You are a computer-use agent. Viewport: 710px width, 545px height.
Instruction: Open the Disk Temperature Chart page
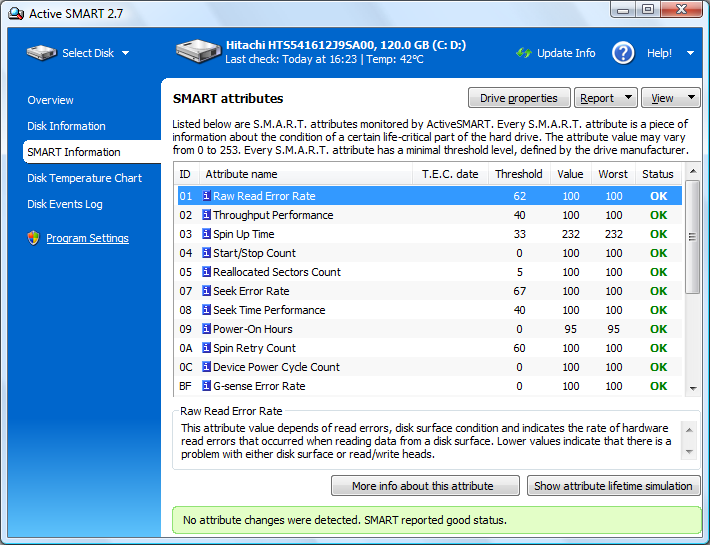pyautogui.click(x=84, y=178)
